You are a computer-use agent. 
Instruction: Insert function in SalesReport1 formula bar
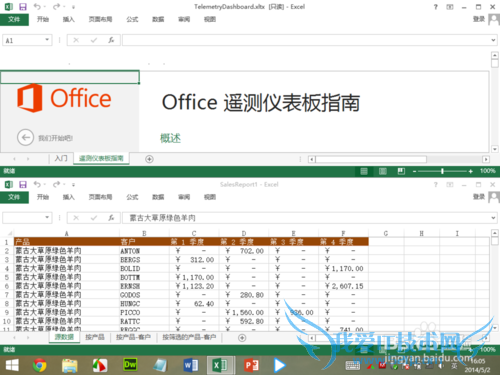click(x=111, y=218)
